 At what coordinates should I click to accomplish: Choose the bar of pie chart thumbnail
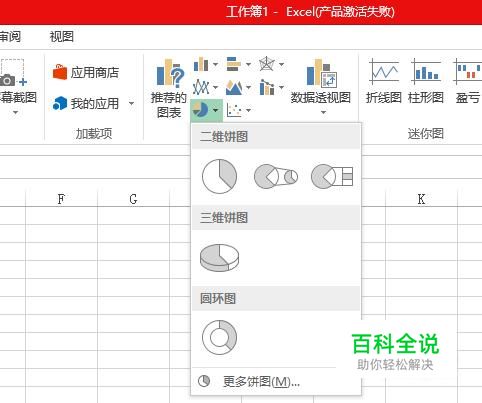pos(332,176)
